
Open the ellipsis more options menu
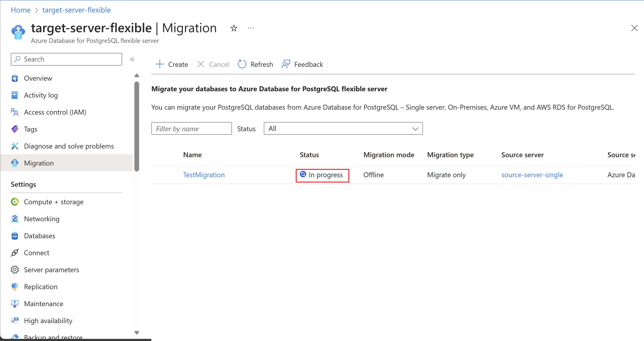(251, 28)
